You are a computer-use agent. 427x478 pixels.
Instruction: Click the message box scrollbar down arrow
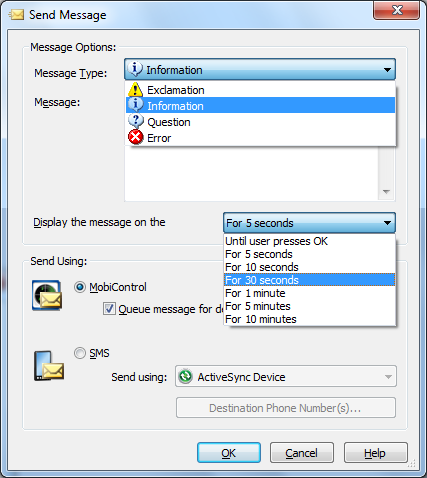386,192
